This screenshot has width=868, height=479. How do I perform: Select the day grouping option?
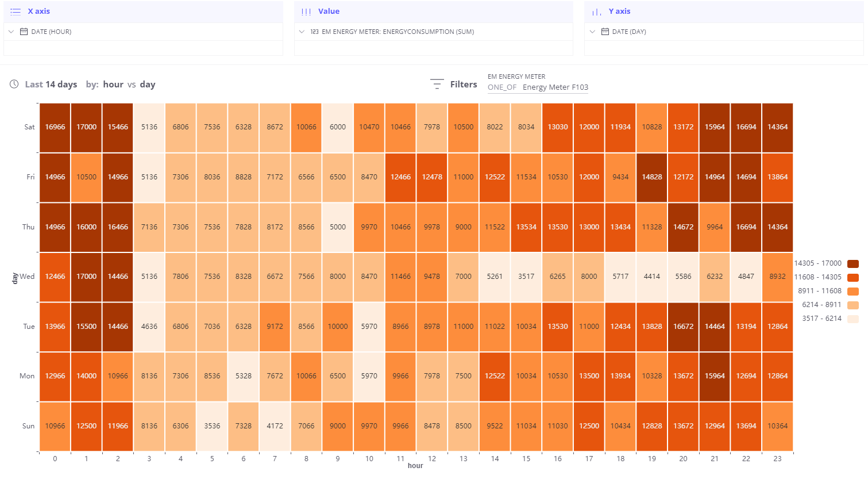tap(148, 85)
